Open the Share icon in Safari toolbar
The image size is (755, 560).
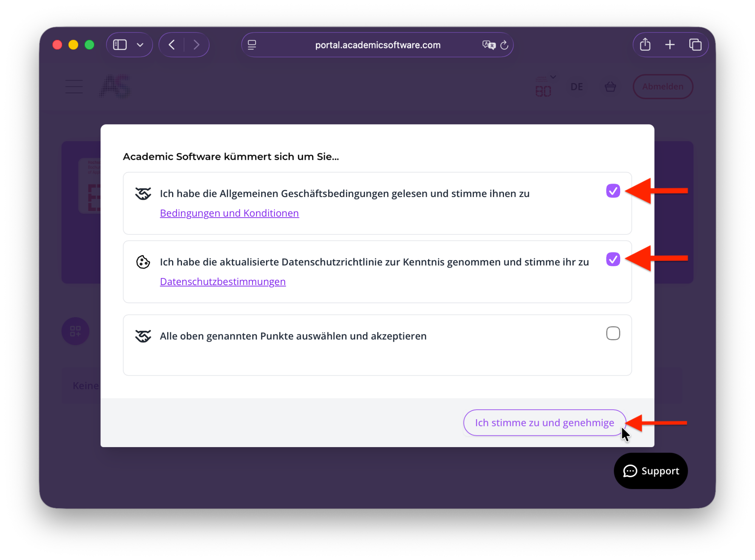coord(646,45)
